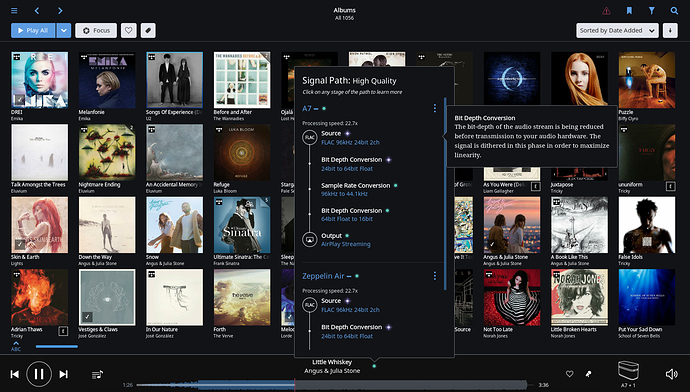Favorite the current track with heart
This screenshot has height=392, width=690.
[569, 374]
